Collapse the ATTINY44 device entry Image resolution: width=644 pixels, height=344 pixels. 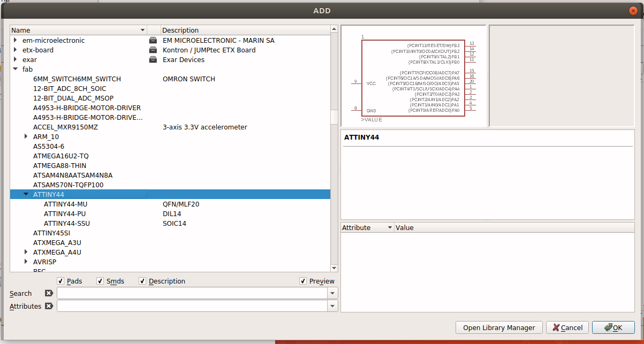(26, 194)
